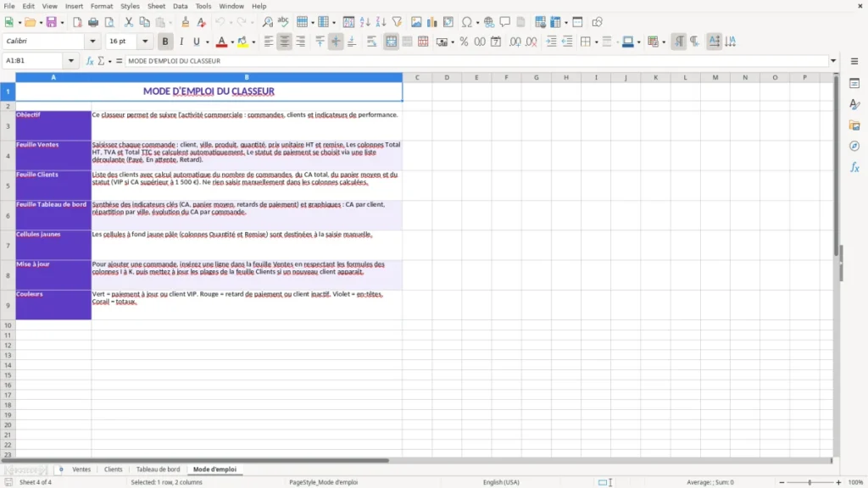Click the Cut scissors icon
The image size is (868, 488).
(x=129, y=22)
